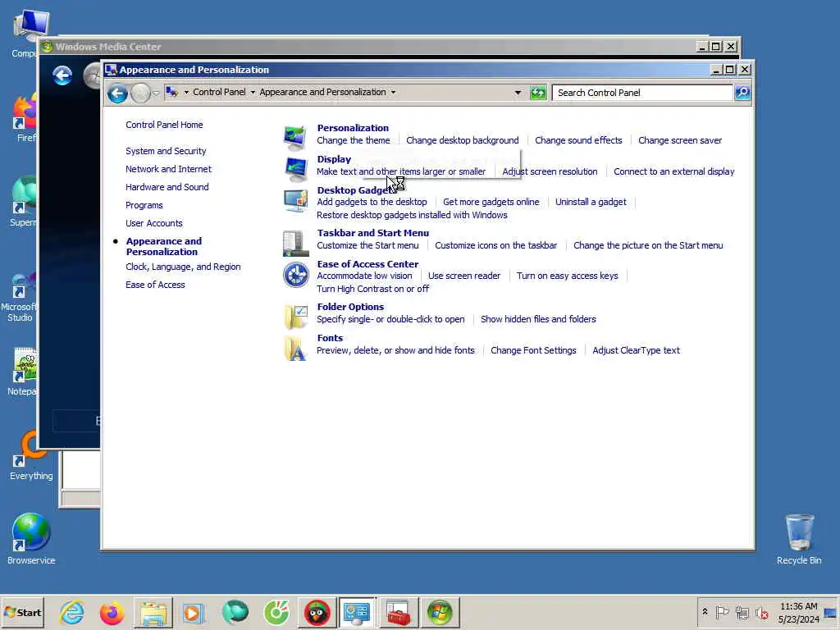Open the recent pages dropdown beside the forward arrow

point(156,94)
